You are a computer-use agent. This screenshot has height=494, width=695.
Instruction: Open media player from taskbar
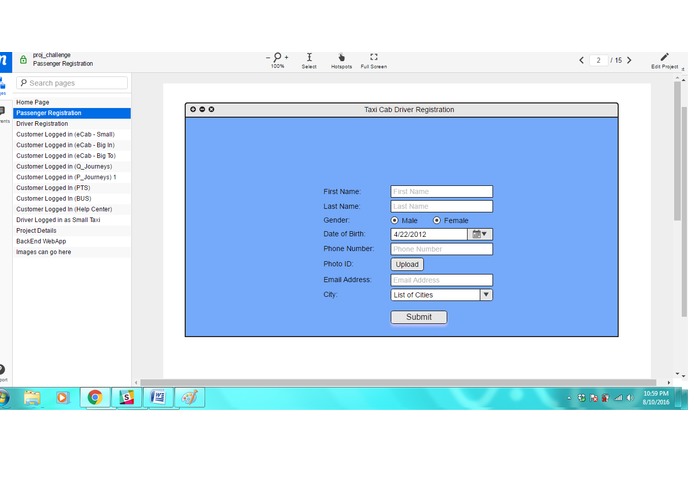tap(62, 398)
